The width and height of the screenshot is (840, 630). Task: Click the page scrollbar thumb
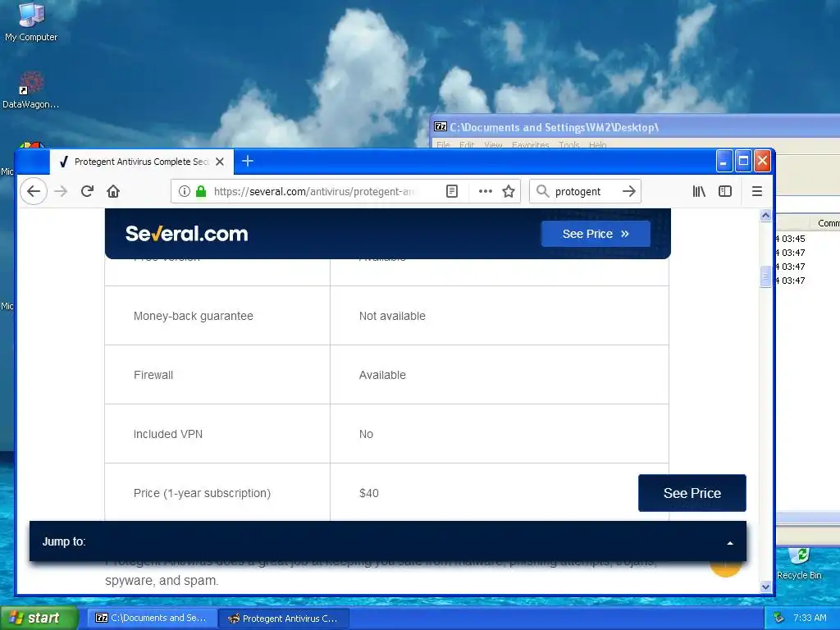tap(765, 276)
